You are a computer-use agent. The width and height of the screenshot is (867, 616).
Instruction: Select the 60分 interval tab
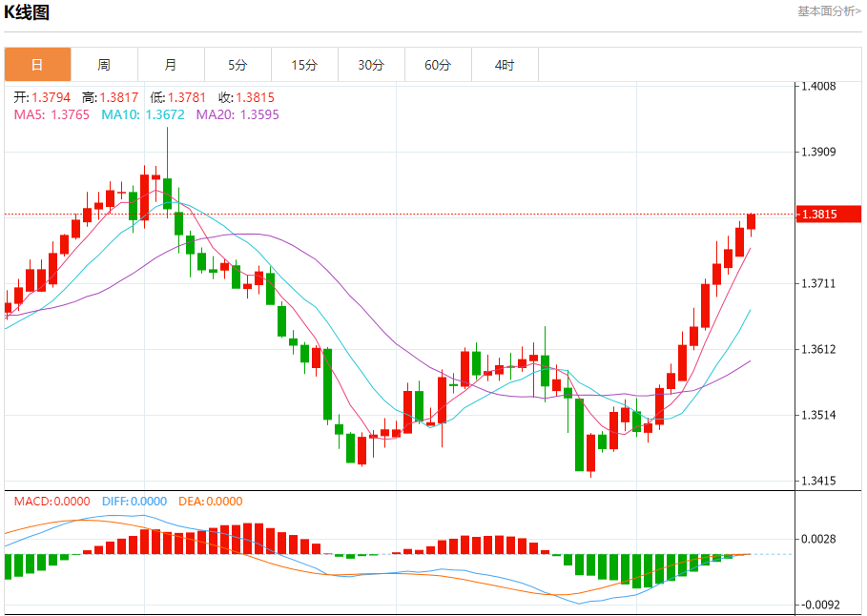coord(438,65)
